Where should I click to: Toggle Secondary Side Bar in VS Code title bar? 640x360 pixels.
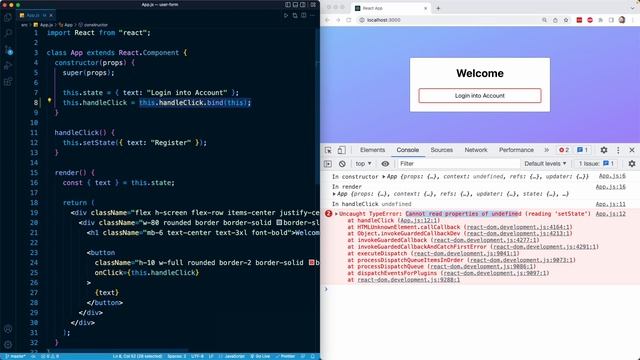(303, 5)
